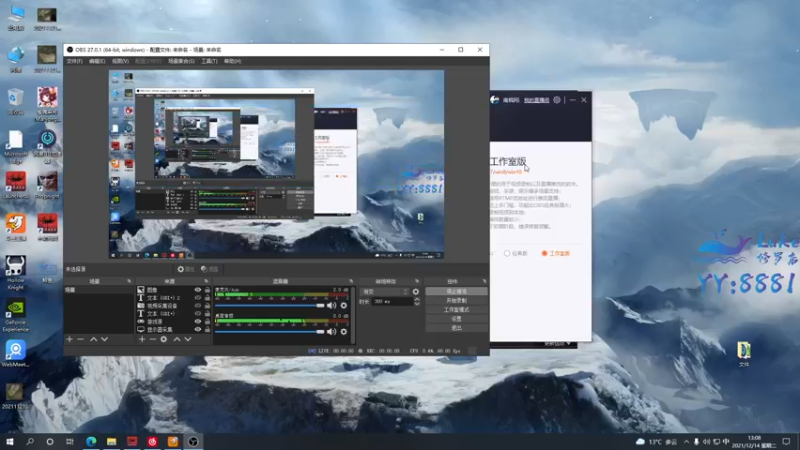Click the 滤镜 button above the docks

pos(210,269)
